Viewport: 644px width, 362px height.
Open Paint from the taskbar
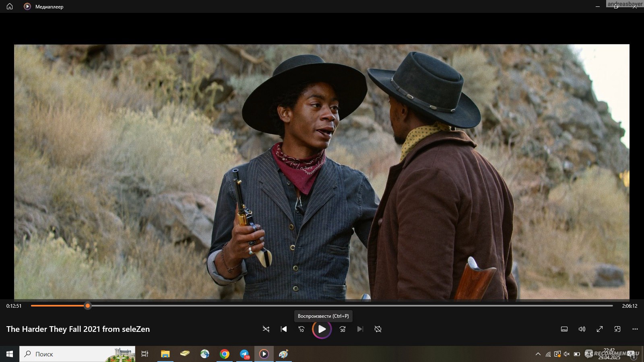[x=284, y=354]
